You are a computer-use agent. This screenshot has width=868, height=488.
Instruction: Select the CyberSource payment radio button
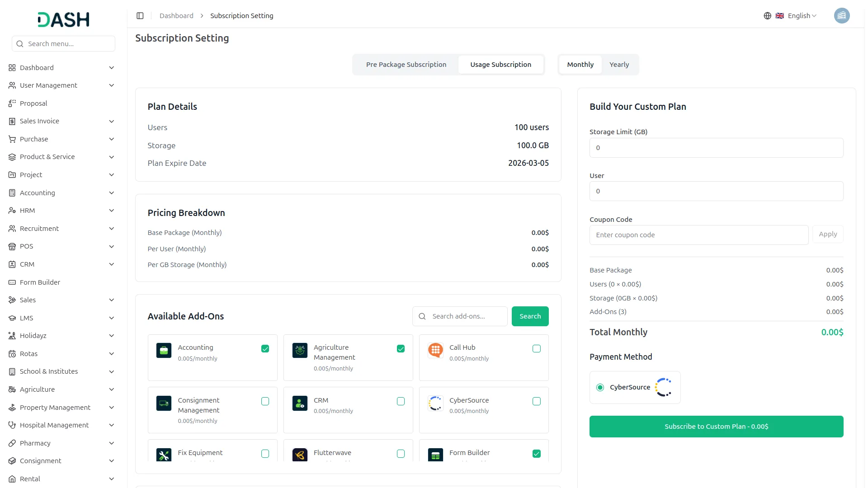point(600,387)
